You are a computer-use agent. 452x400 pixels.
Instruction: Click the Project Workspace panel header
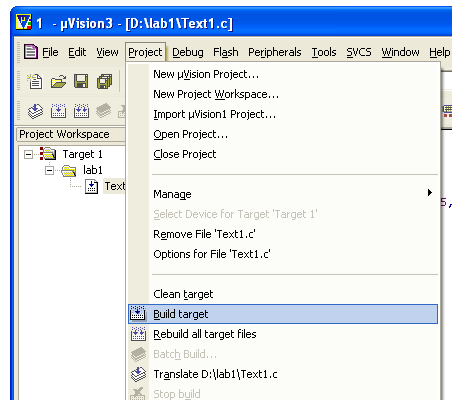tap(71, 134)
